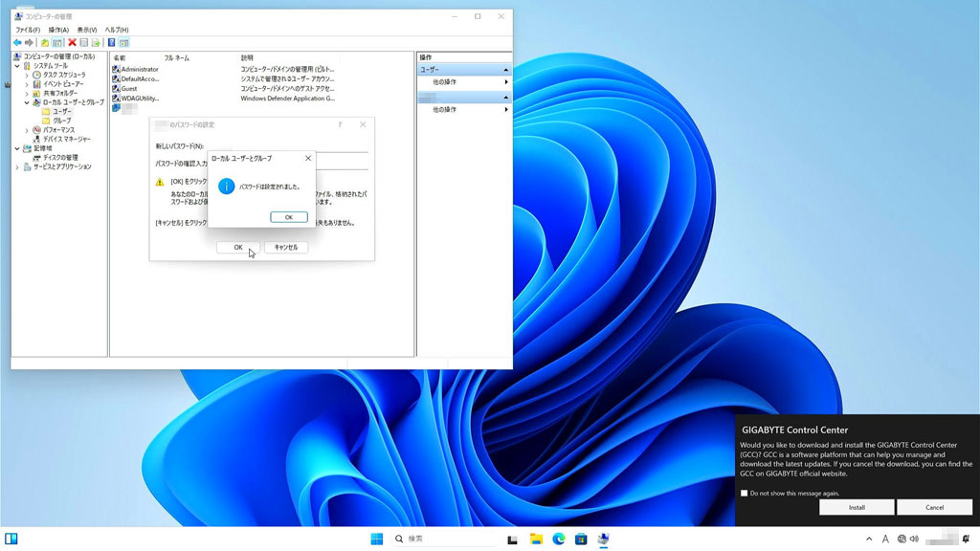
Task: Collapse the システム ツール tree node
Action: click(x=18, y=66)
